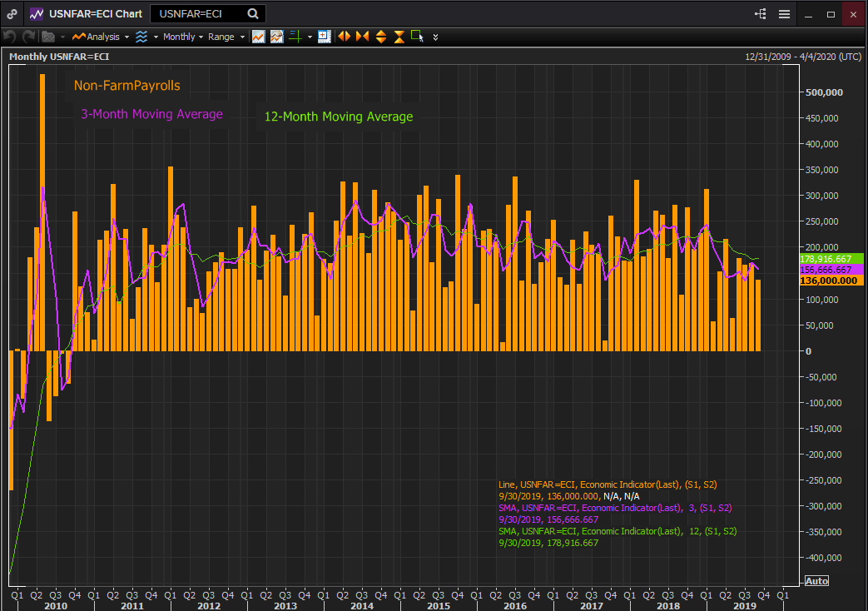868x611 pixels.
Task: Compress chart vertically with the hourglass arrows
Action: [399, 37]
